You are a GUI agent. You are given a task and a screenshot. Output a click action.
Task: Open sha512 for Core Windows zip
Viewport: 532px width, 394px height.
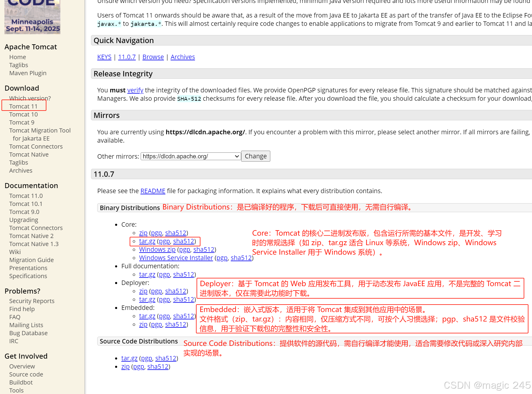coord(204,250)
